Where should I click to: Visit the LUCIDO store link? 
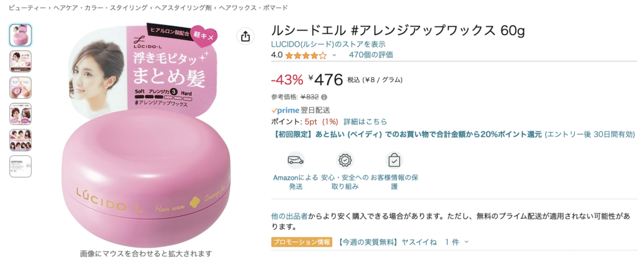pos(328,44)
